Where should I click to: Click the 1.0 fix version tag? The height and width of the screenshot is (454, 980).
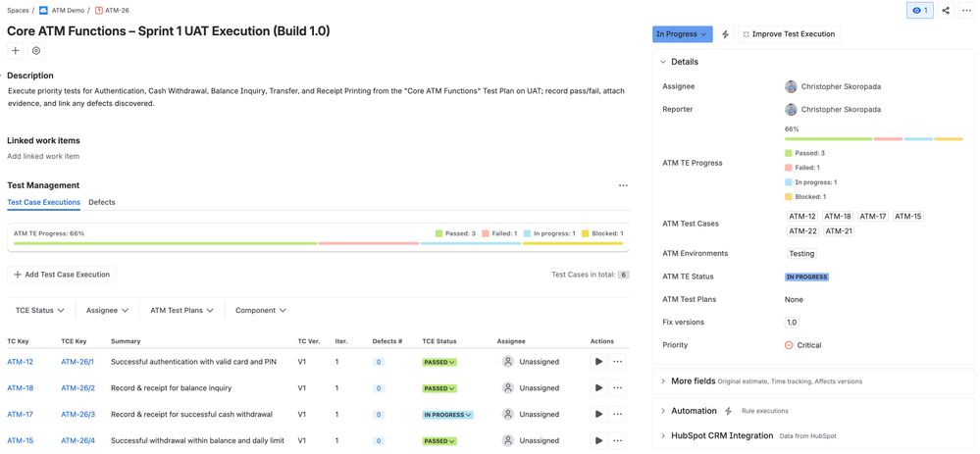(792, 323)
